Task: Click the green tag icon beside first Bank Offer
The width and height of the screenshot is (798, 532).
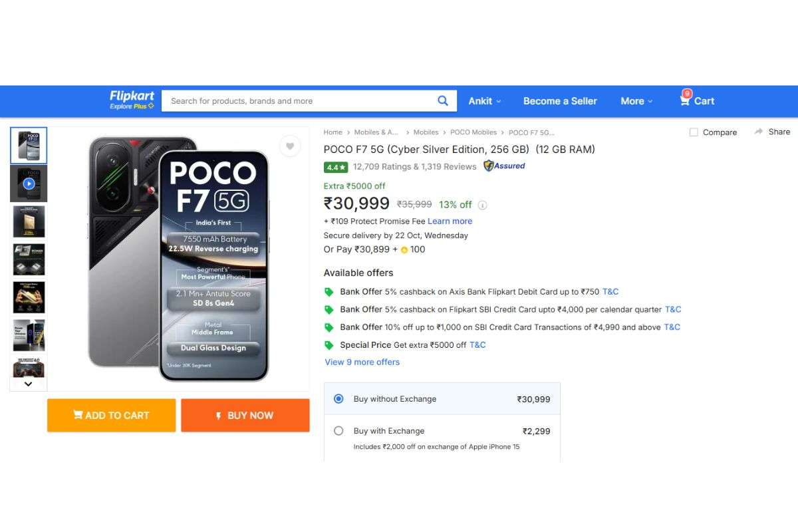Action: click(329, 291)
